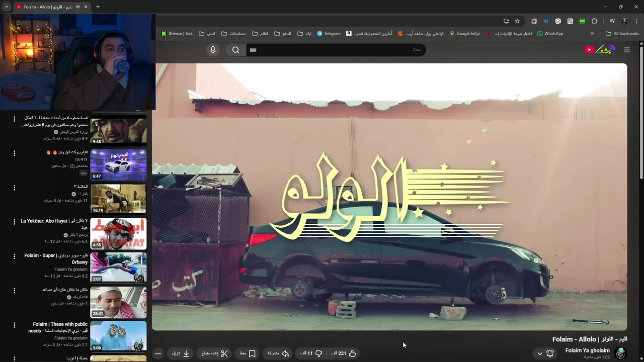
Task: Open the انمي bookmark folder
Action: (x=207, y=34)
